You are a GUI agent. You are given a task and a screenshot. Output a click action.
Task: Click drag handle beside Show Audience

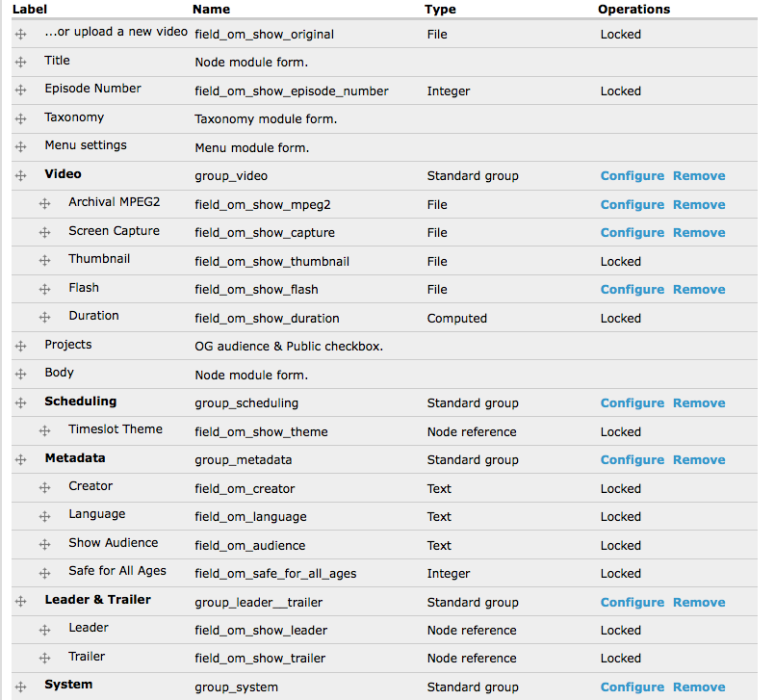44,545
